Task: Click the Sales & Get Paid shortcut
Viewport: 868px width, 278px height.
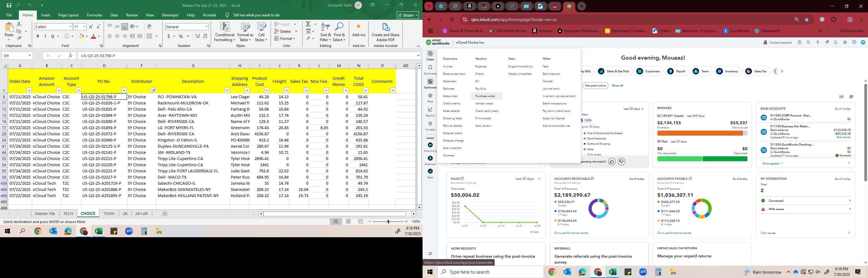Action: click(x=614, y=71)
